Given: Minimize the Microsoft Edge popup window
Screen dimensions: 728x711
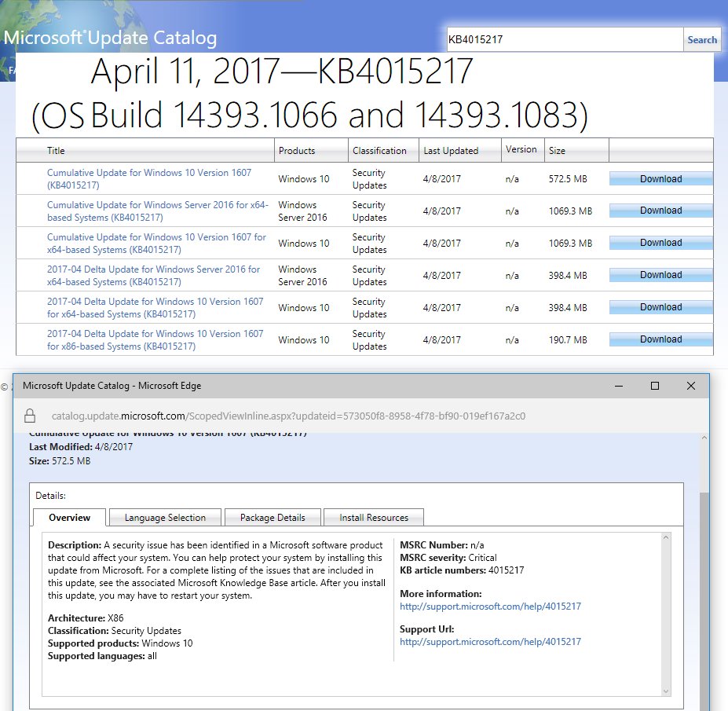Looking at the screenshot, I should [618, 386].
